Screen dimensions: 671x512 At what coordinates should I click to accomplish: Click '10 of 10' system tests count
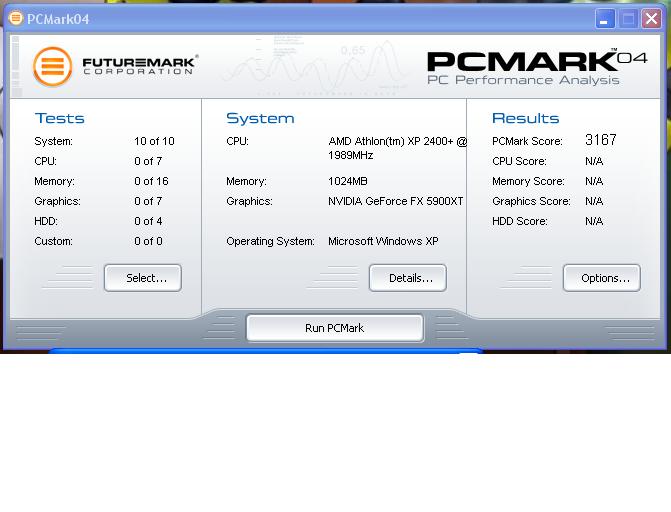[154, 141]
